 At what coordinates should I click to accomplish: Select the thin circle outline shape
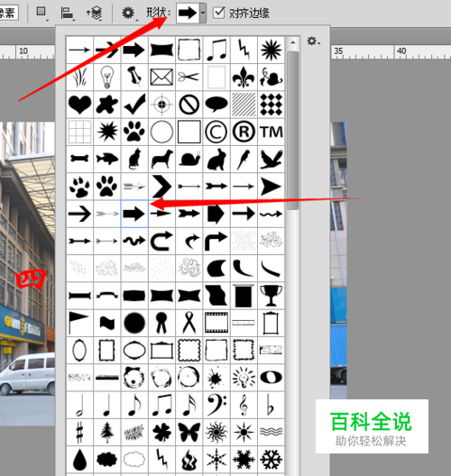[161, 132]
